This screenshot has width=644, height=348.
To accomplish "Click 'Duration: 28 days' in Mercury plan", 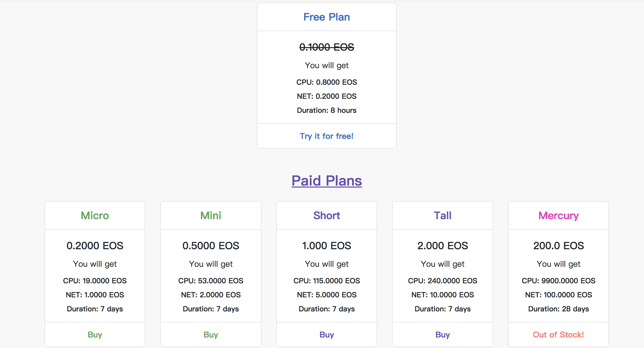I will click(x=558, y=309).
